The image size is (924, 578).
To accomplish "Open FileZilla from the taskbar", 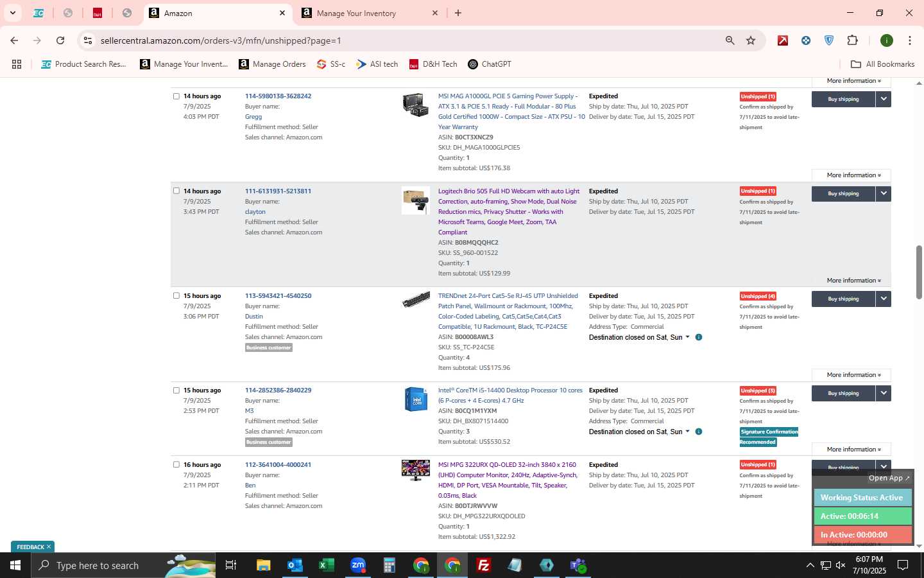I will (484, 565).
